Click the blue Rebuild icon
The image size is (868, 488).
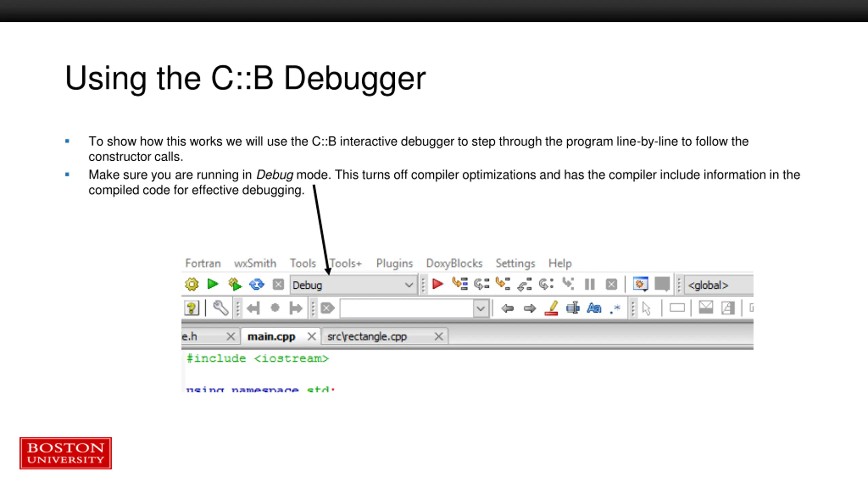(257, 284)
